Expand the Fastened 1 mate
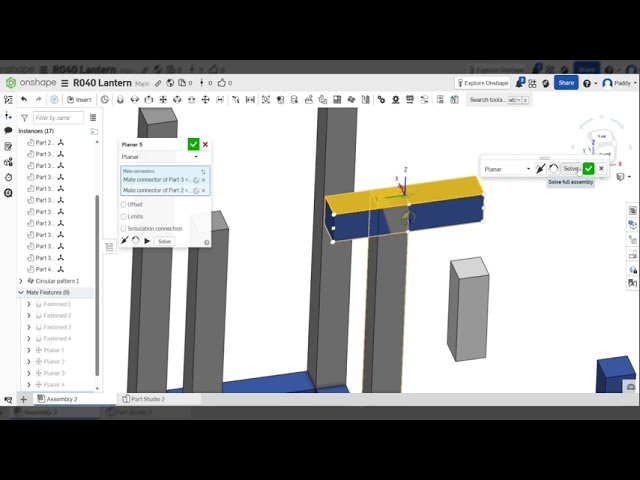640x480 pixels. pyautogui.click(x=29, y=304)
